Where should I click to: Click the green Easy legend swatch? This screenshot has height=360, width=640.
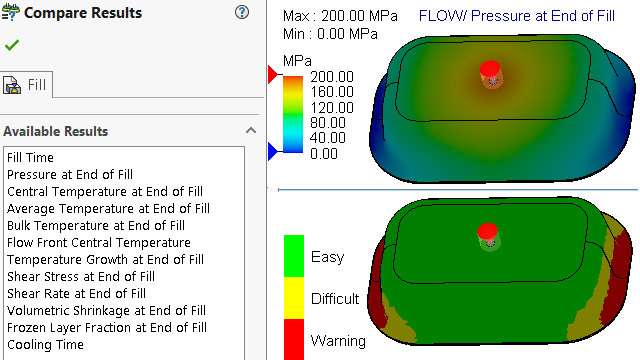pos(294,256)
